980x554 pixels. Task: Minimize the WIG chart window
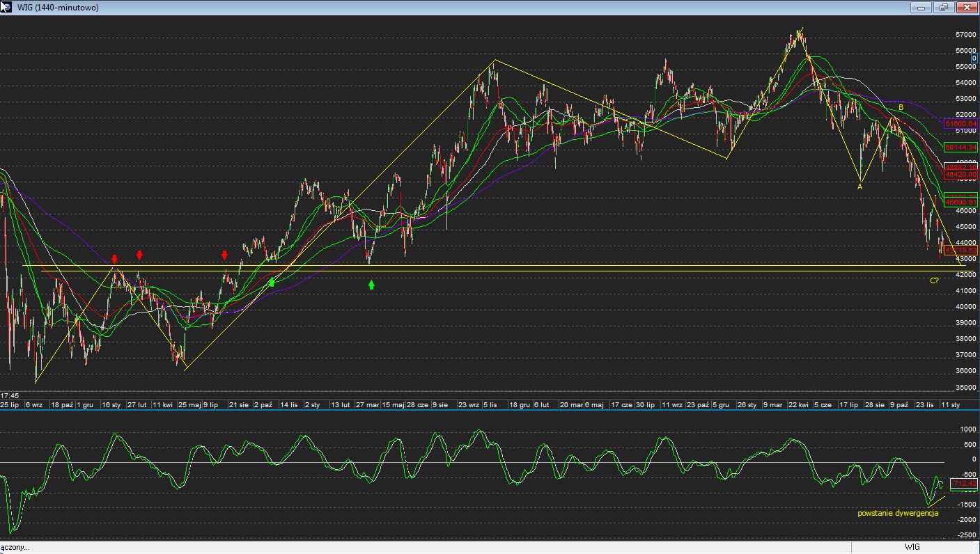tap(921, 7)
